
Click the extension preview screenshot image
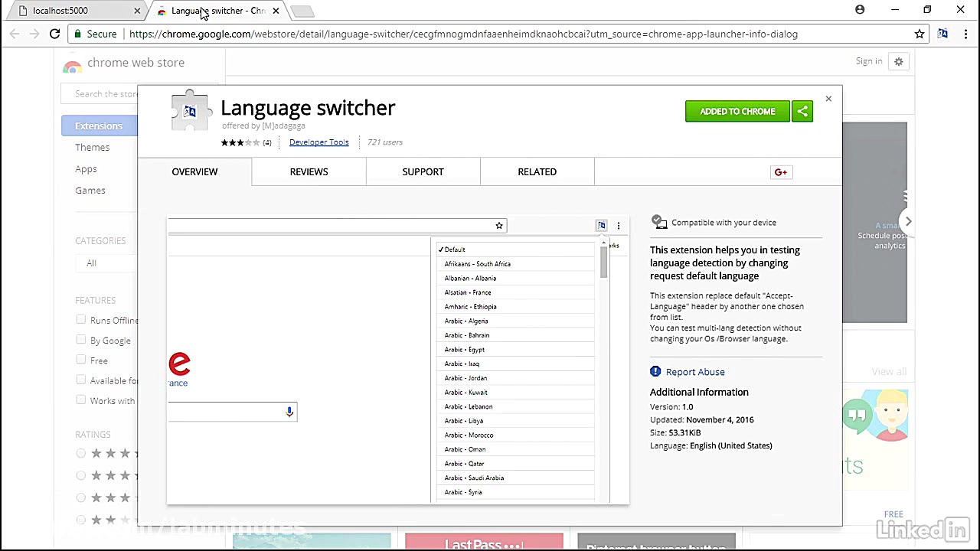(398, 360)
